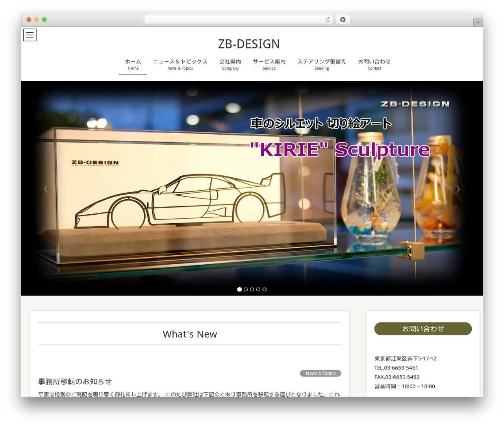This screenshot has height=427, width=504.
Task: Go to previous slide arrow
Action: [46, 189]
